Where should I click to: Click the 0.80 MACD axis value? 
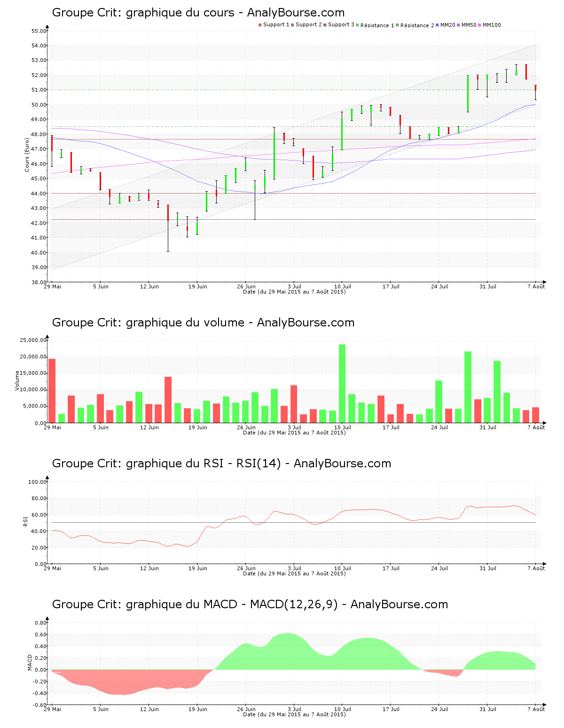point(40,623)
